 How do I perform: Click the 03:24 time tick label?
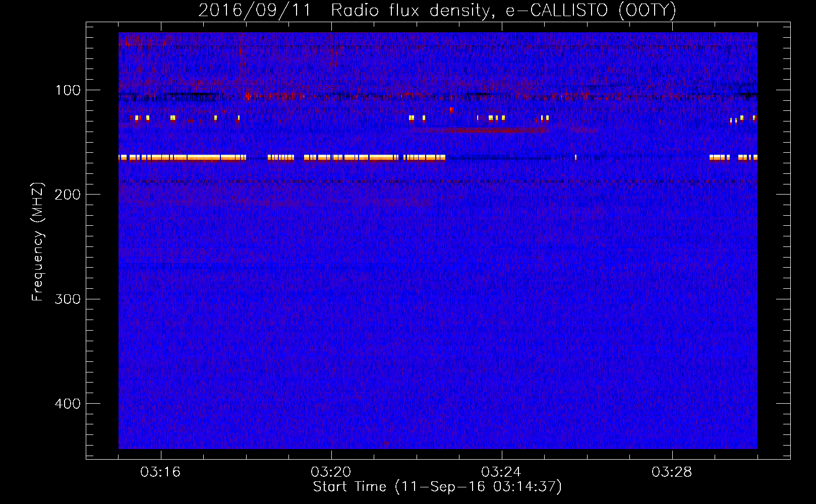pos(501,472)
